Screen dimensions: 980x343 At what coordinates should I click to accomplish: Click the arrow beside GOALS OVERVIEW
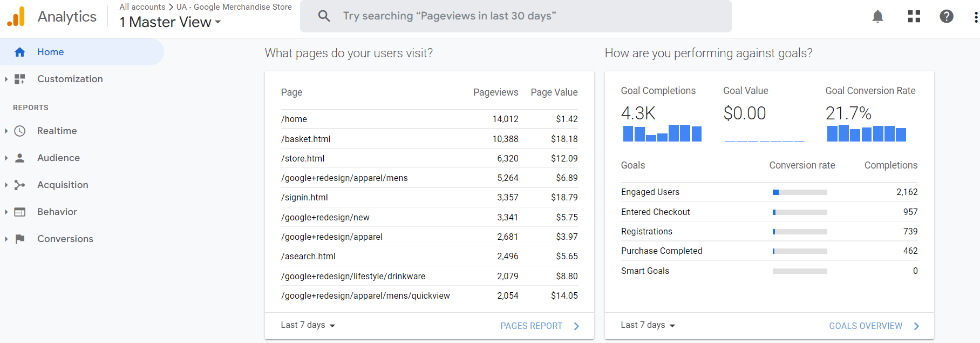pyautogui.click(x=916, y=326)
